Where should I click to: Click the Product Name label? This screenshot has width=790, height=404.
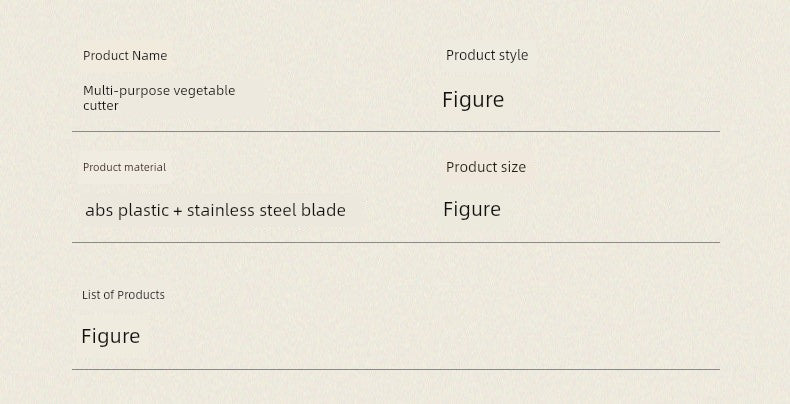[125, 55]
